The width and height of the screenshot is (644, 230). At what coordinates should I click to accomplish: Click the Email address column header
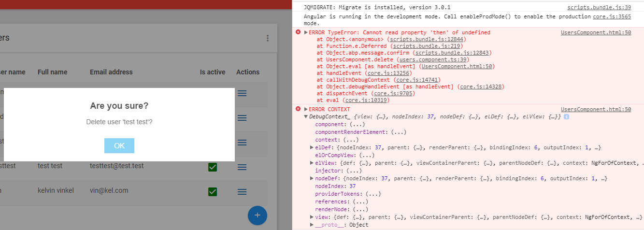[x=111, y=72]
